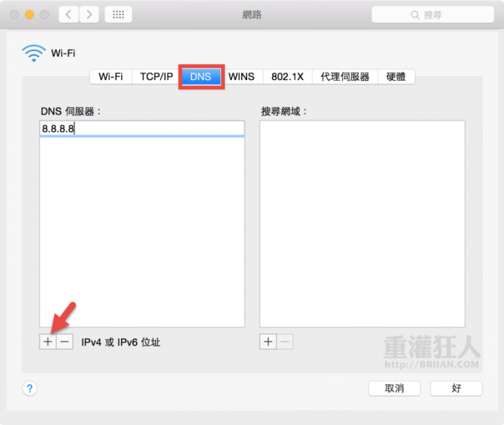Open the 802.1X tab
The image size is (504, 425).
[287, 76]
